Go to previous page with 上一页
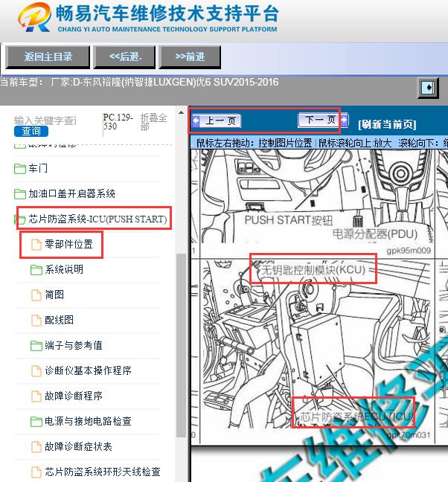Screen dimensions: 448x482 (x=217, y=120)
